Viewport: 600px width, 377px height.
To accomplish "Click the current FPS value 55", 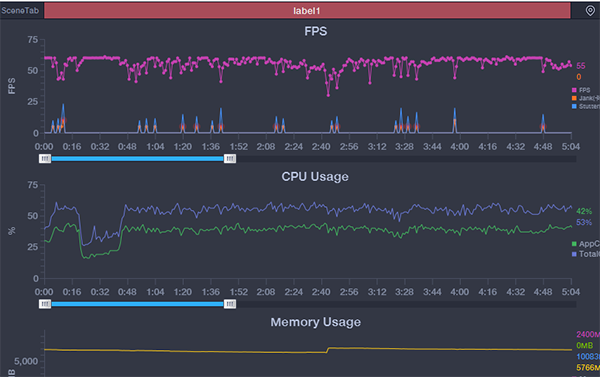I will (x=580, y=66).
